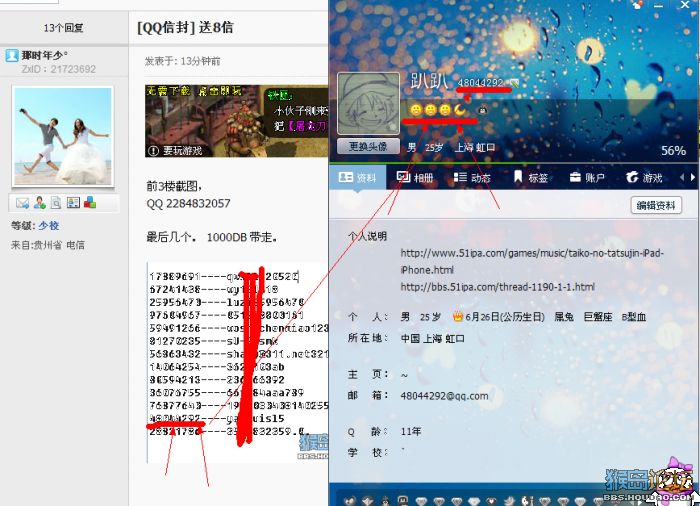Close the QQ profile window
The image size is (700, 506).
click(x=685, y=5)
